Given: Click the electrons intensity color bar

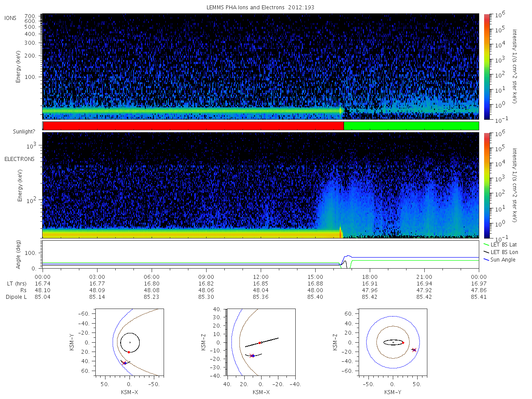Looking at the screenshot, I should point(486,185).
